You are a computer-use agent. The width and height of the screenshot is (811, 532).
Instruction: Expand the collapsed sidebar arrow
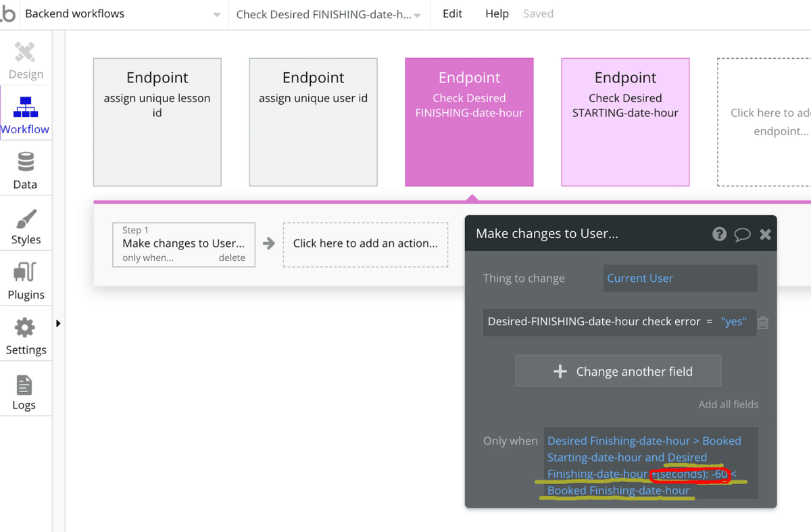click(x=58, y=324)
